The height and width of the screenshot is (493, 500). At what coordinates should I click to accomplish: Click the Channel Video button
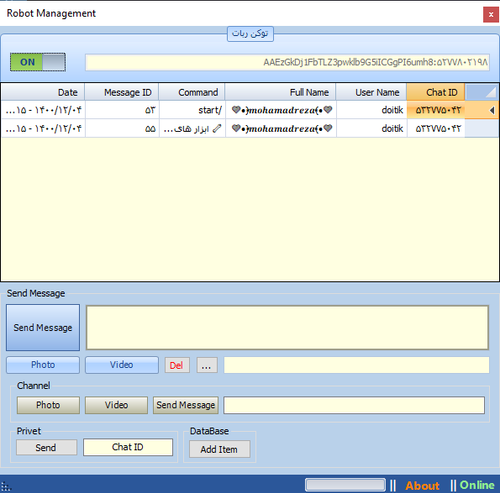[x=116, y=405]
